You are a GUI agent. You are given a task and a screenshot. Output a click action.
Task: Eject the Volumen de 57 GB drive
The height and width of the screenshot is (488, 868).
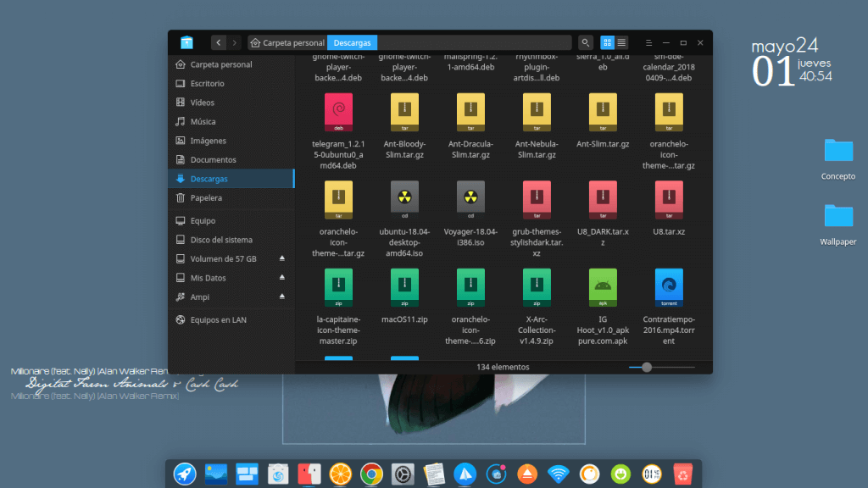[282, 258]
